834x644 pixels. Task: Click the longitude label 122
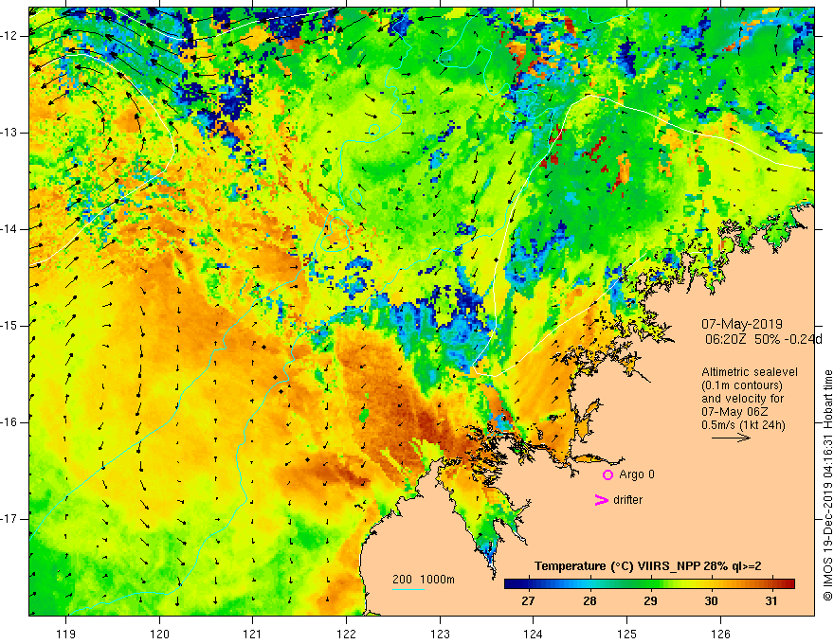[346, 634]
